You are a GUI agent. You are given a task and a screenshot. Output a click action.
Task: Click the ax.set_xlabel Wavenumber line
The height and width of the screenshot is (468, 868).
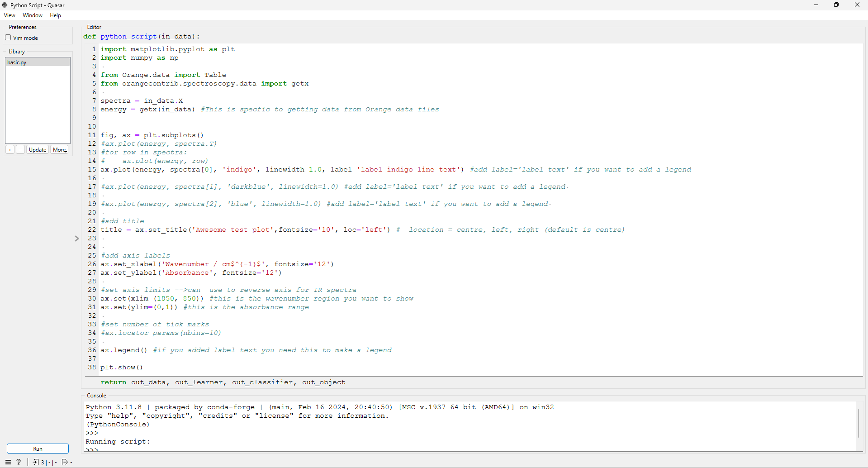pyautogui.click(x=217, y=264)
